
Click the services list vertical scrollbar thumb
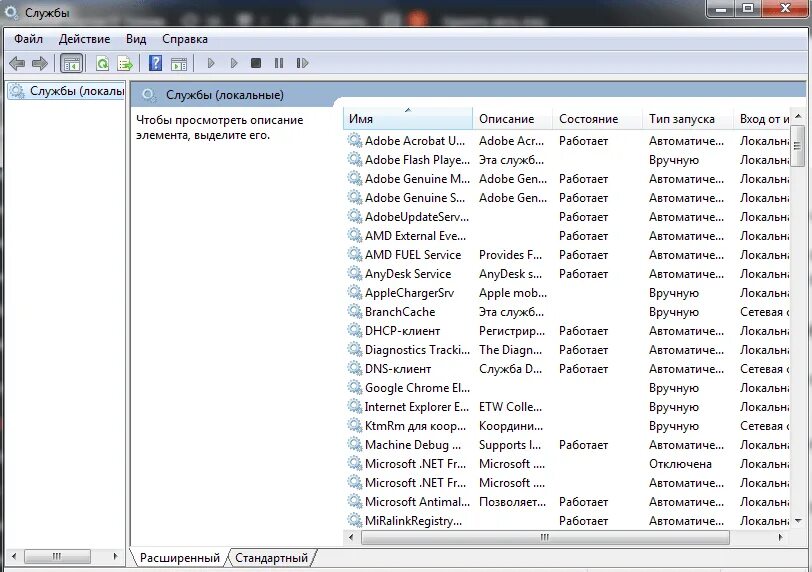tap(798, 146)
